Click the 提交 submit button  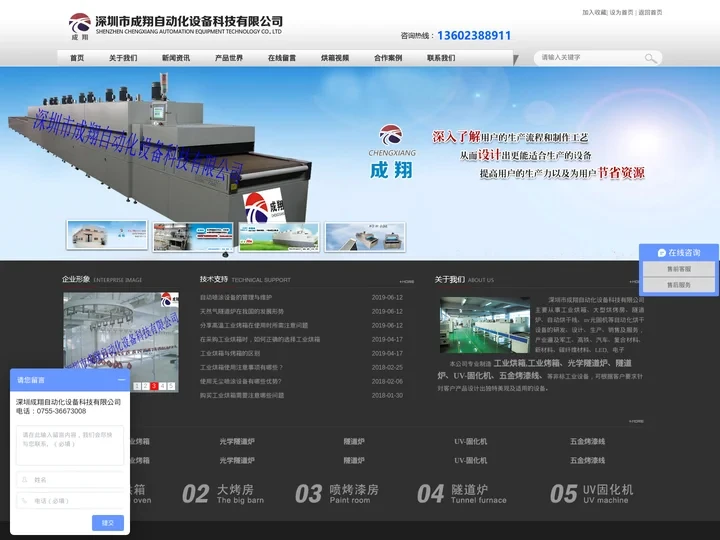click(108, 523)
